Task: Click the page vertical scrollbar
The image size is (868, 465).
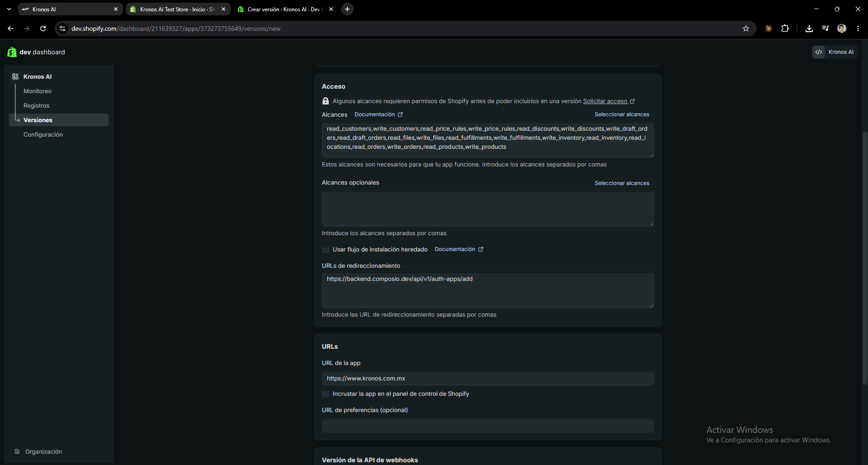Action: point(865,258)
